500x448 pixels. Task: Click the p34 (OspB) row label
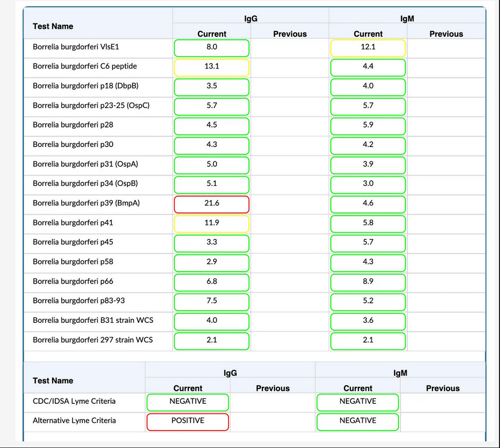[x=85, y=184]
